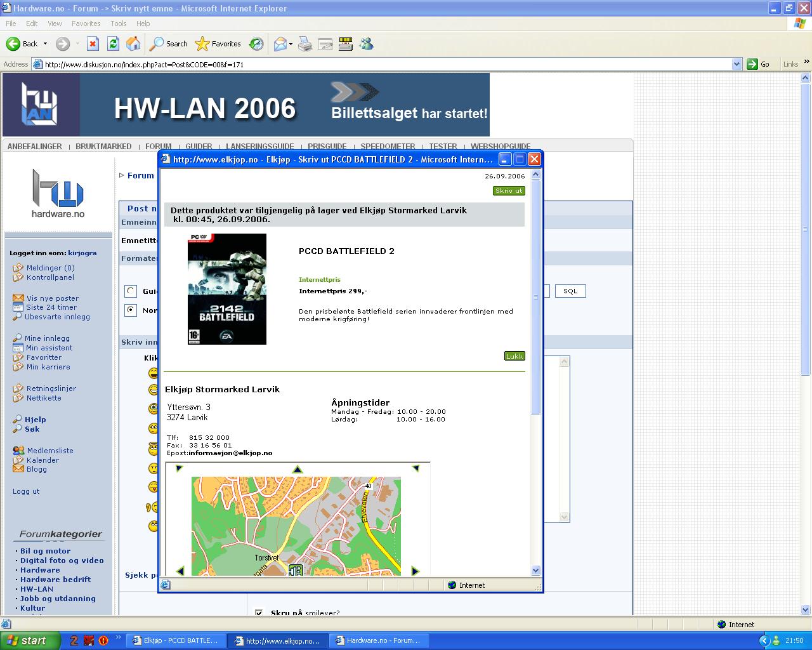
Task: Open the Favorites menu
Action: (86, 23)
